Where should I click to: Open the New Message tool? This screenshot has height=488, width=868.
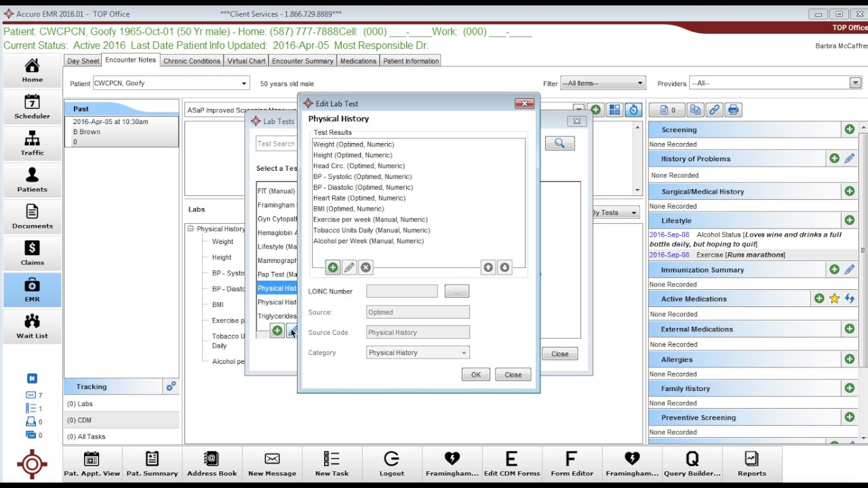[x=272, y=464]
